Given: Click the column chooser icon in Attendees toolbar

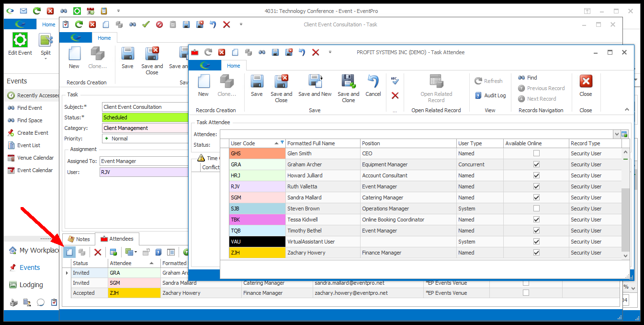Looking at the screenshot, I should (170, 252).
